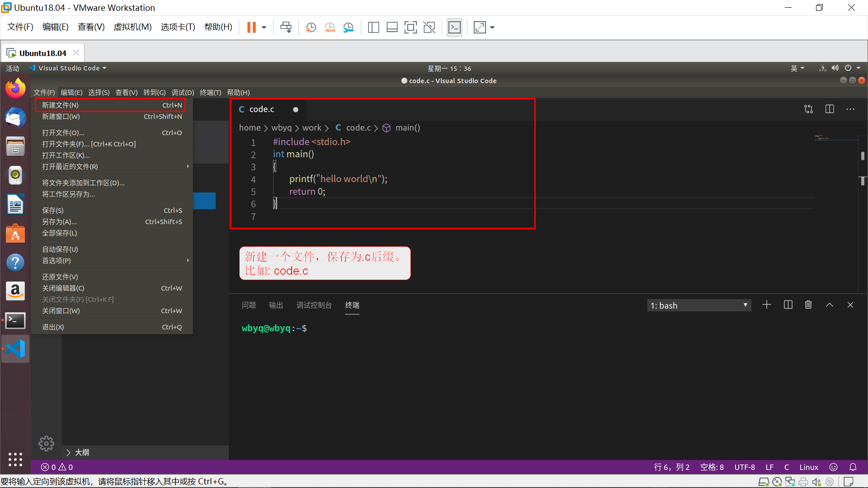Click the VMware pause button
Screen dimensions: 868x488
pos(251,28)
